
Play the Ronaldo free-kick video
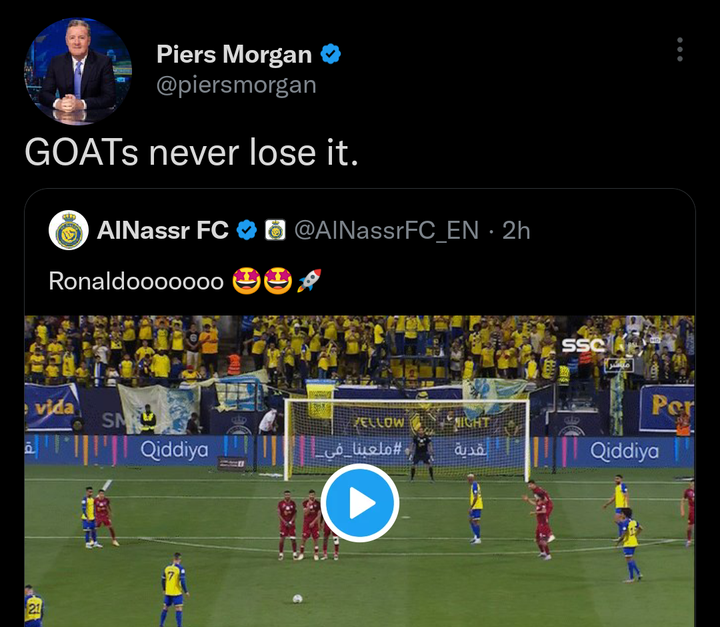tap(360, 503)
